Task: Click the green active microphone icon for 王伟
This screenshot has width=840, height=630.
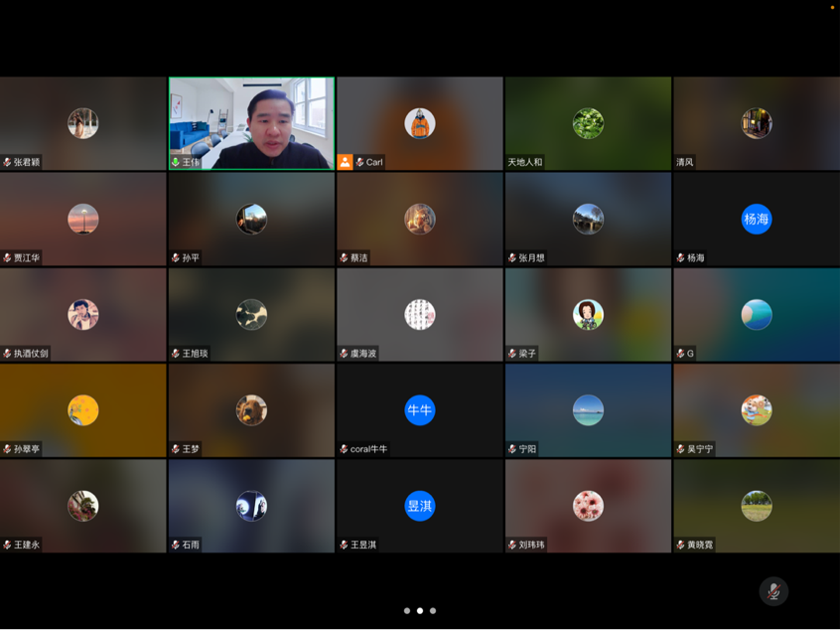Action: pyautogui.click(x=176, y=162)
